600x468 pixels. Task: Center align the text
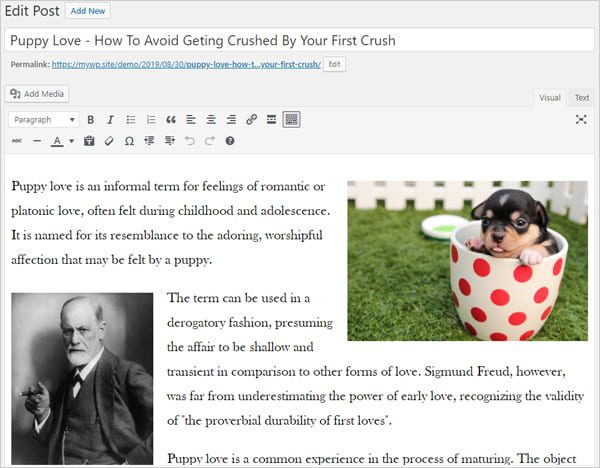point(211,120)
